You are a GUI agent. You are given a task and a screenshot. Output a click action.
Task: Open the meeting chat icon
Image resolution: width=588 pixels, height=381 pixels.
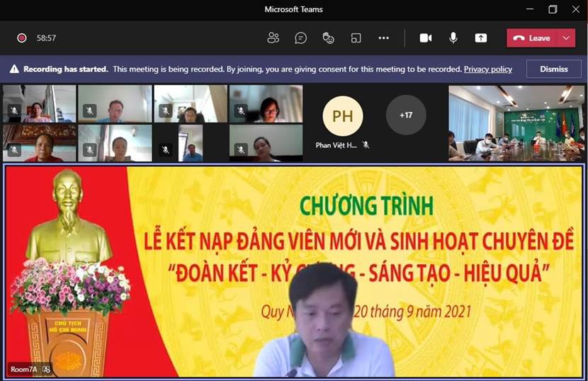301,38
